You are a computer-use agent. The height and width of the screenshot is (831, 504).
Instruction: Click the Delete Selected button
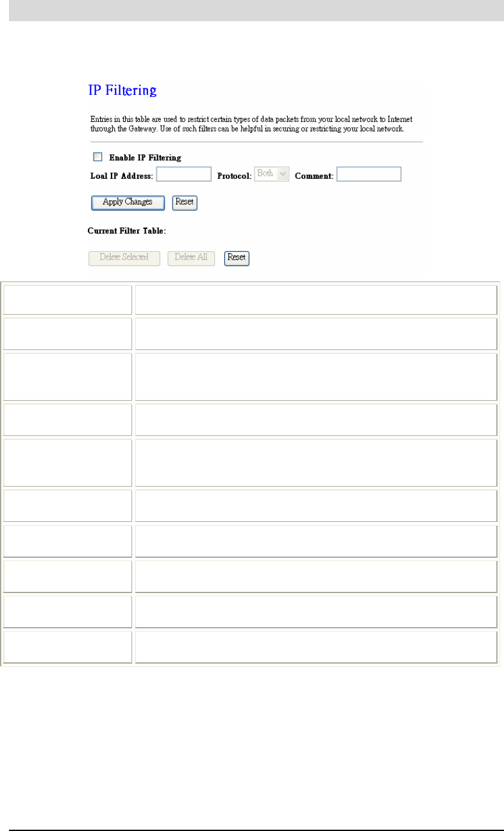point(124,258)
